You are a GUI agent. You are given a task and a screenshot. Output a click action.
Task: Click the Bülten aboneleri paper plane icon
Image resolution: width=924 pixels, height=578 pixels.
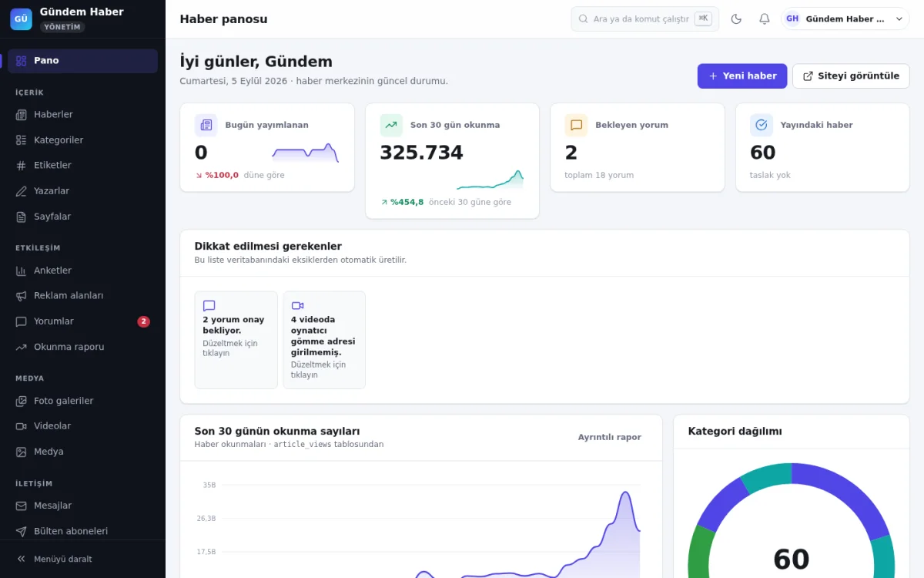21,531
